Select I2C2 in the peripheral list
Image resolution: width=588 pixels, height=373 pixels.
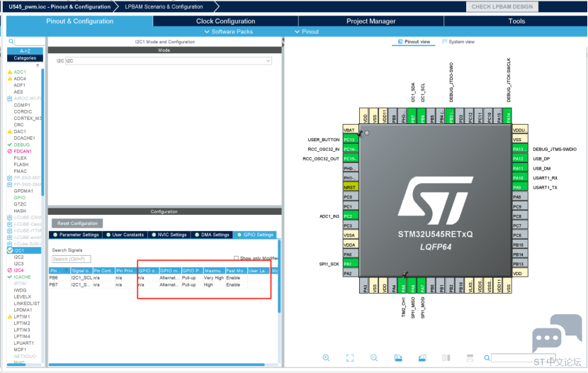coord(18,257)
